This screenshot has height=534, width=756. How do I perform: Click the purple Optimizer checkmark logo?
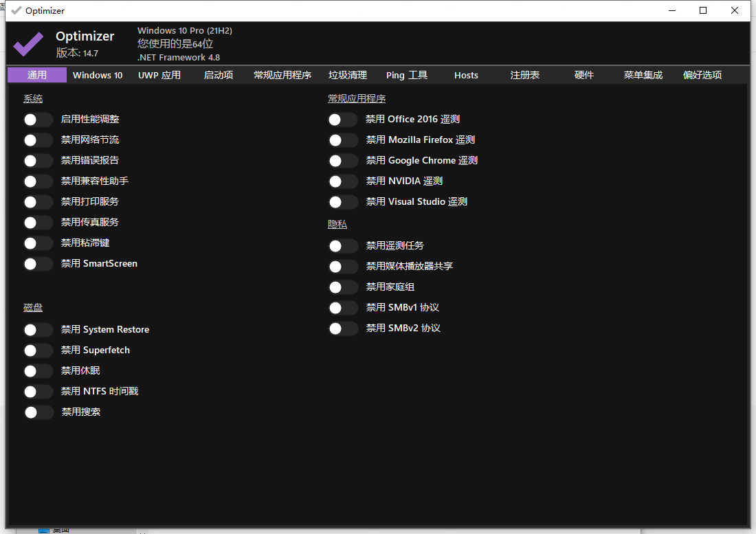pyautogui.click(x=28, y=45)
